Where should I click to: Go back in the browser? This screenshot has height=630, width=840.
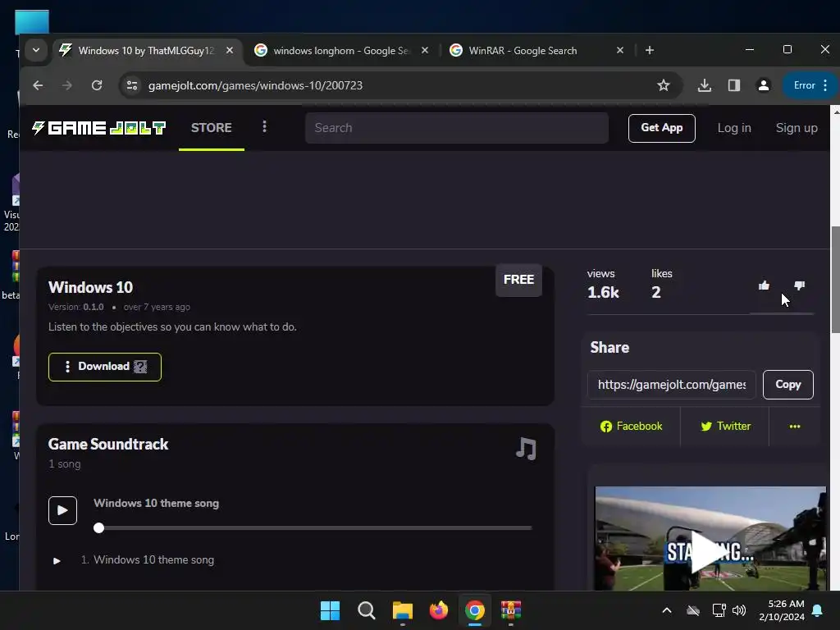38,85
